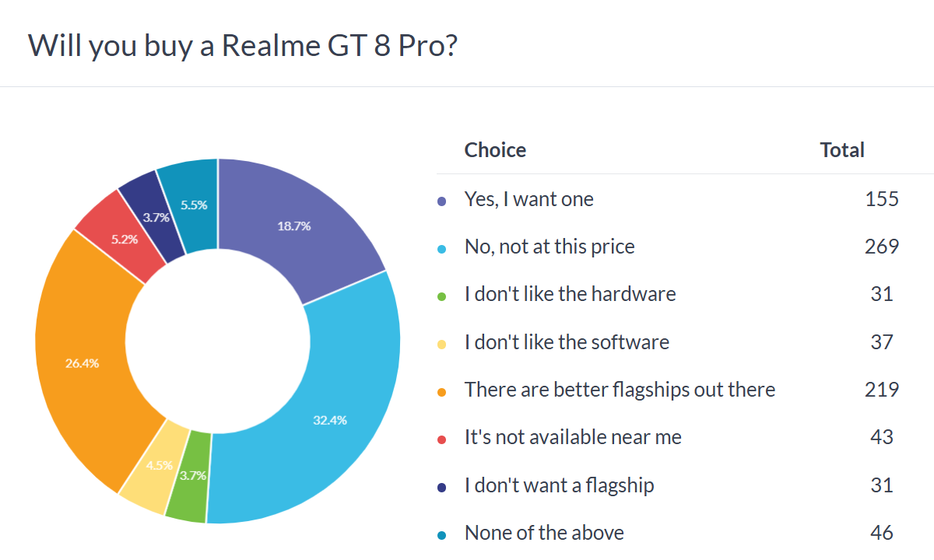
Task: Select 'I don't like the hardware' row
Action: point(570,295)
